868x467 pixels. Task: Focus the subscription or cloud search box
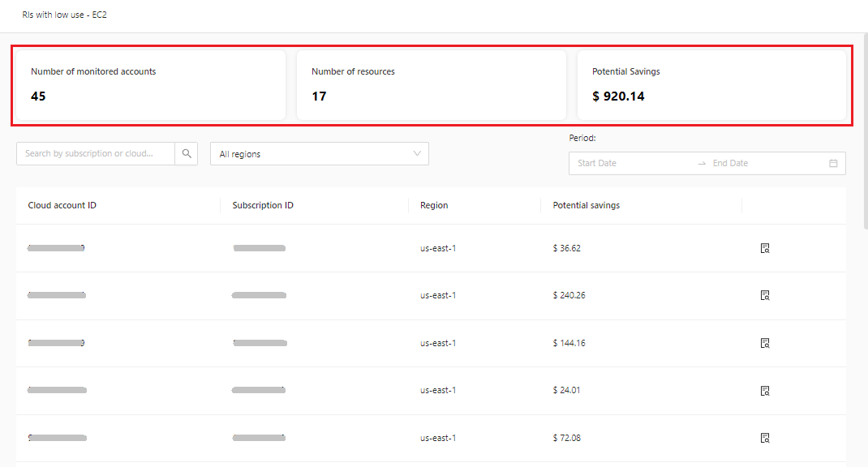tap(96, 154)
